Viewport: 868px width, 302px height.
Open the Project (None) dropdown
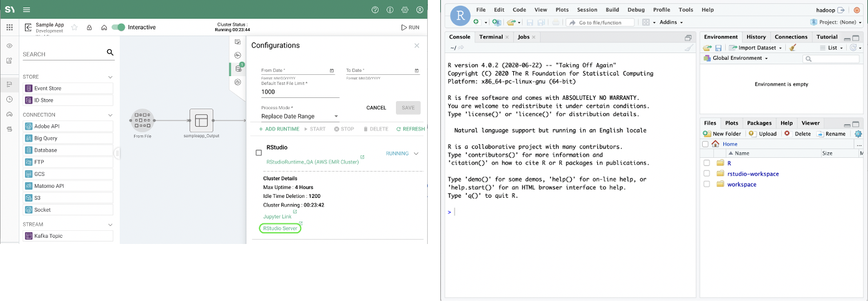(x=836, y=22)
